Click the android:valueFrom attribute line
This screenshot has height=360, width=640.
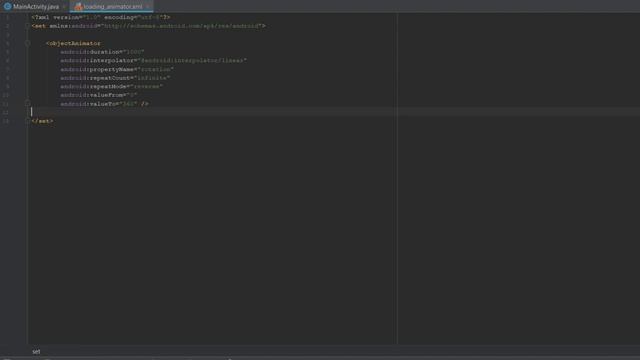click(99, 95)
